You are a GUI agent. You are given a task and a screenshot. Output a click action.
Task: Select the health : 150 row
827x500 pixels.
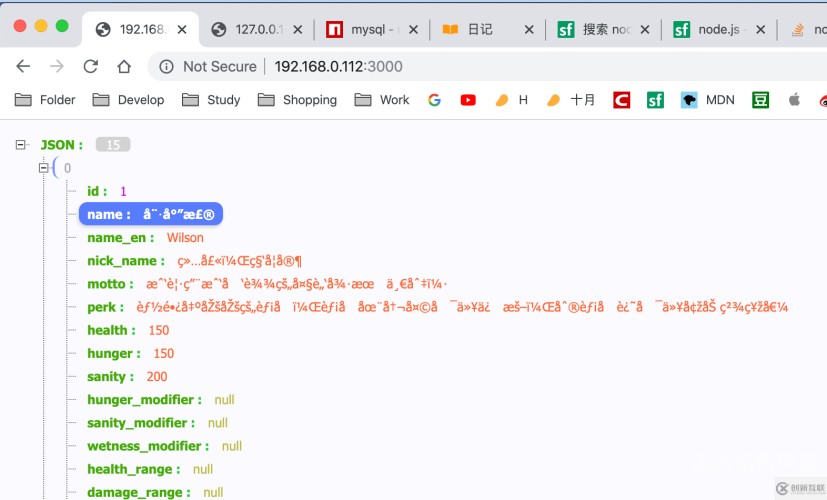point(128,330)
